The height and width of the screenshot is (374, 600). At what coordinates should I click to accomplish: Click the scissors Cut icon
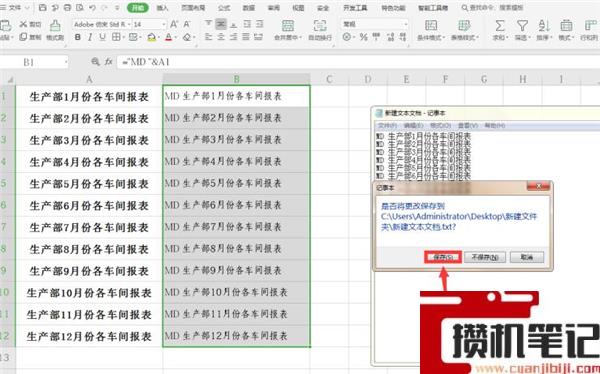(x=23, y=24)
